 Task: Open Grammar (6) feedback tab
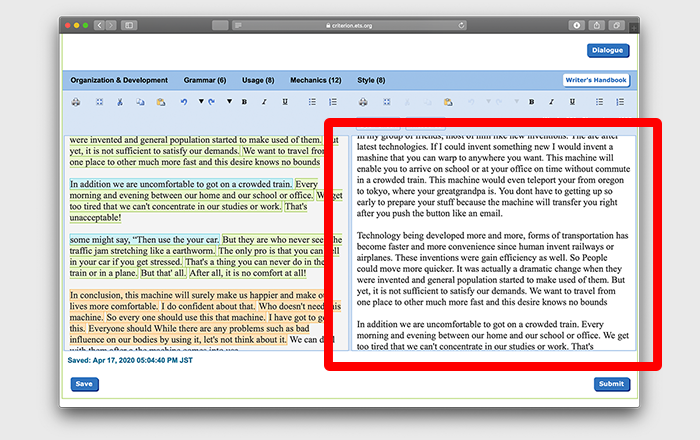coord(205,80)
